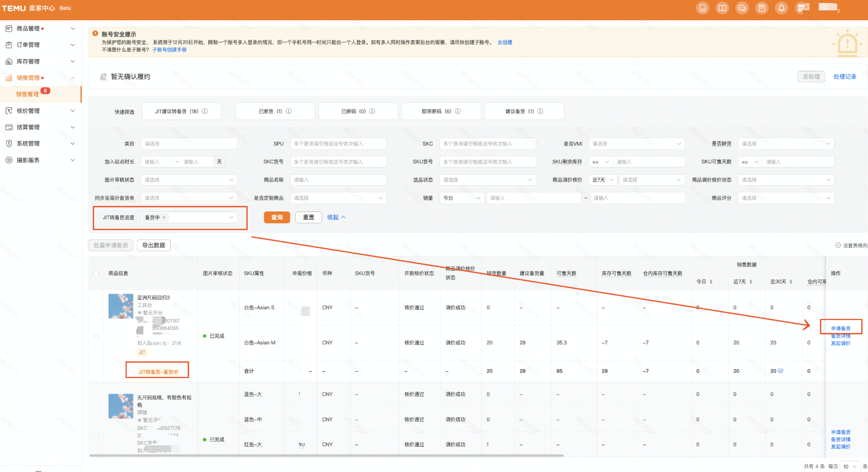Click the chat messages icon in the header

(x=742, y=8)
